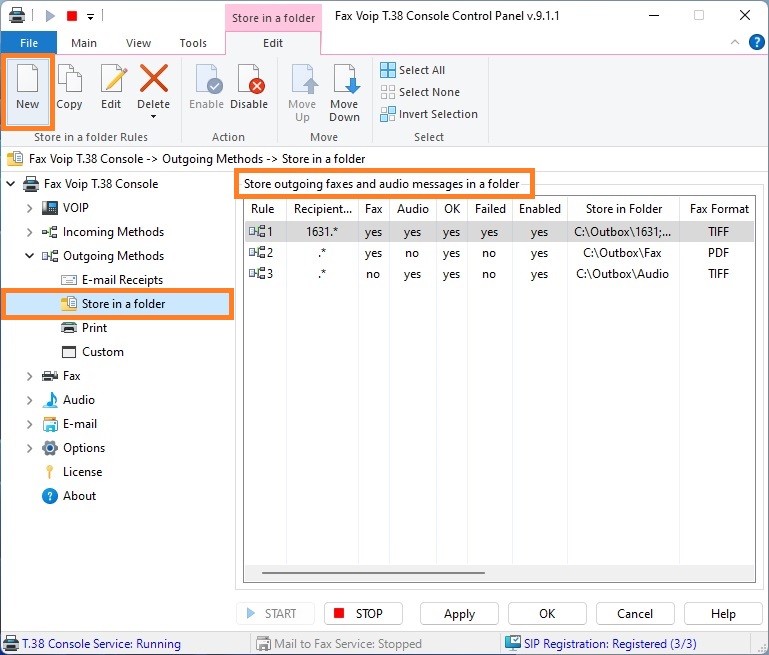Collapse the ribbon with the chevron
This screenshot has width=769, height=655.
tap(735, 42)
